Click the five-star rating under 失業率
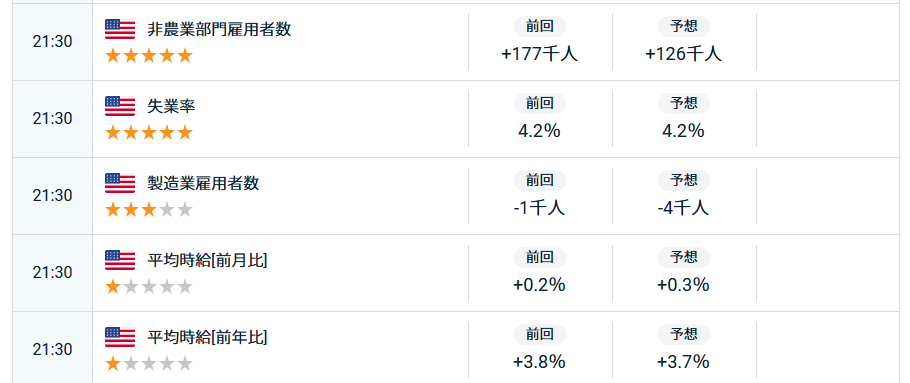 [149, 133]
